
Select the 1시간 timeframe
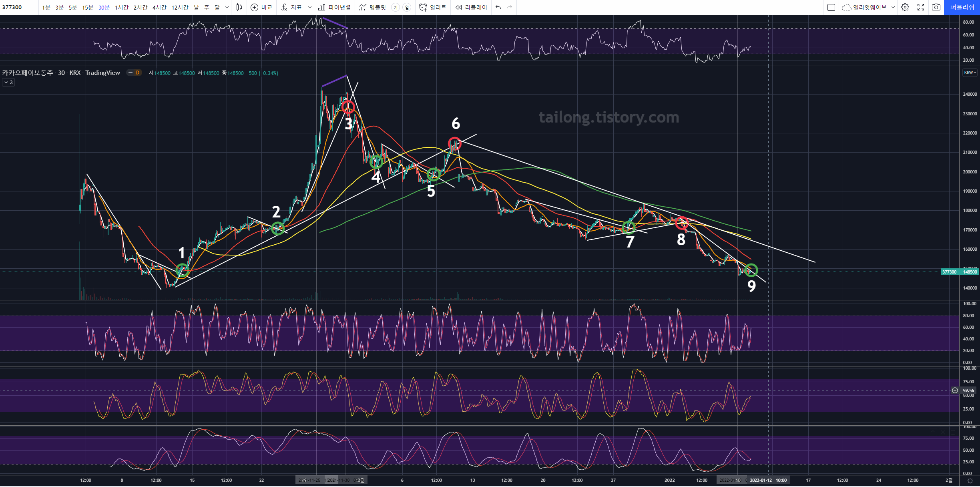(121, 7)
